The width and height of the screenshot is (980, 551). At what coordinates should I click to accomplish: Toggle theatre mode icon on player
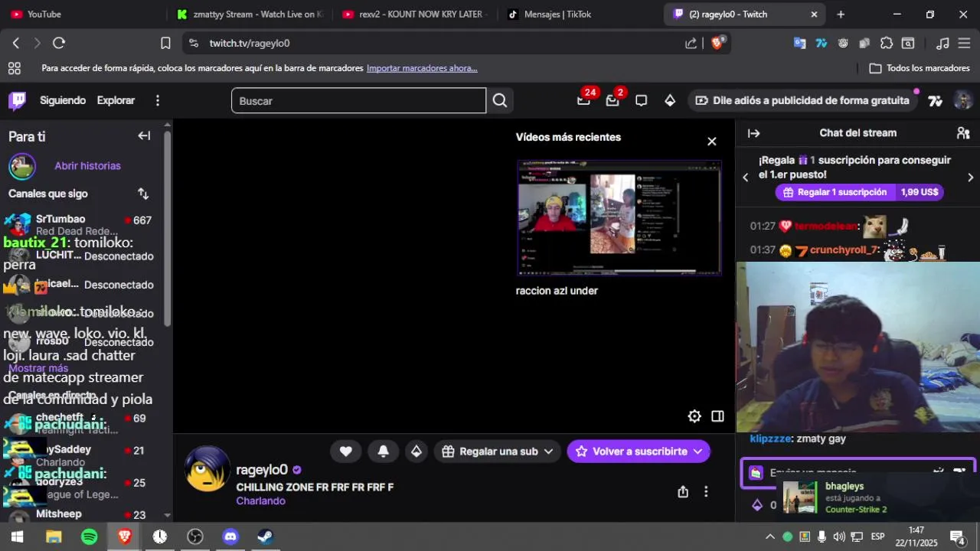pyautogui.click(x=717, y=416)
